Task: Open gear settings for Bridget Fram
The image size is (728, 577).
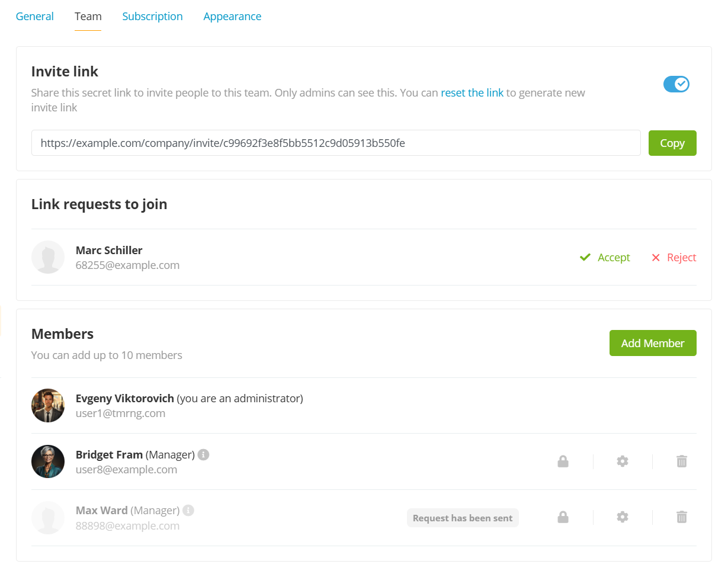Action: point(622,461)
